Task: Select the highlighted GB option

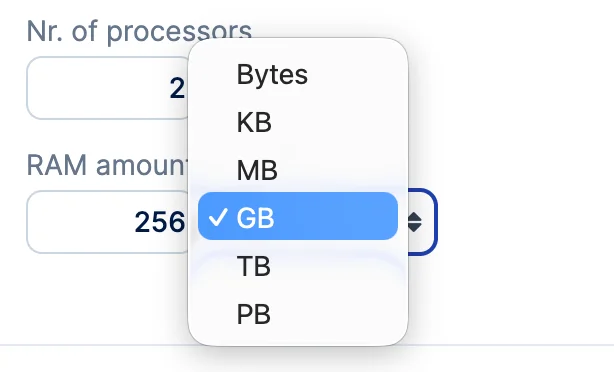Action: (x=298, y=216)
